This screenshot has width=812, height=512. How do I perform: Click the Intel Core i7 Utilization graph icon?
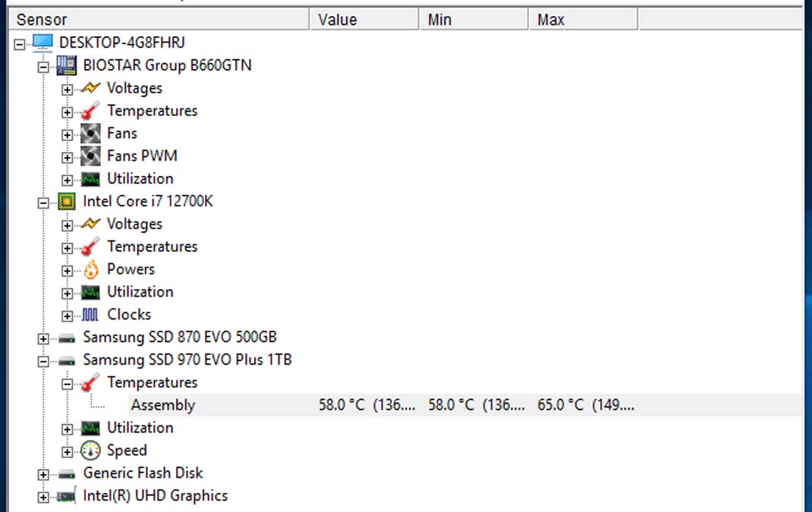90,293
